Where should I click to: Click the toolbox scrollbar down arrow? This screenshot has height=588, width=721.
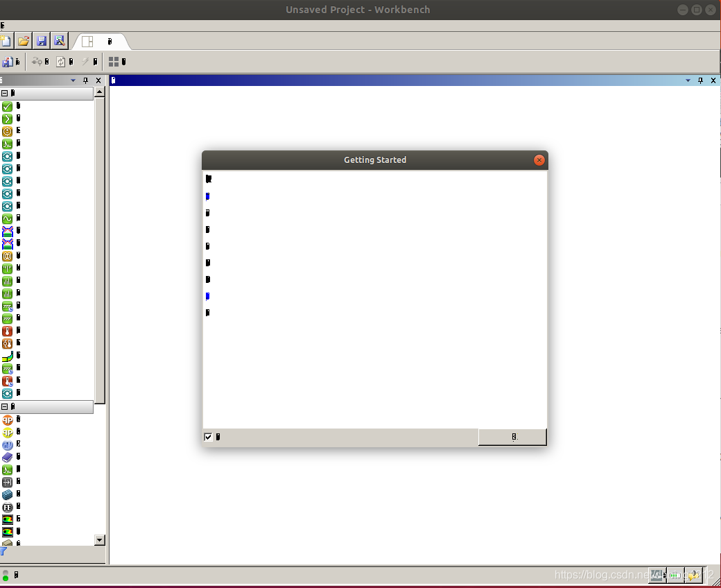[99, 540]
